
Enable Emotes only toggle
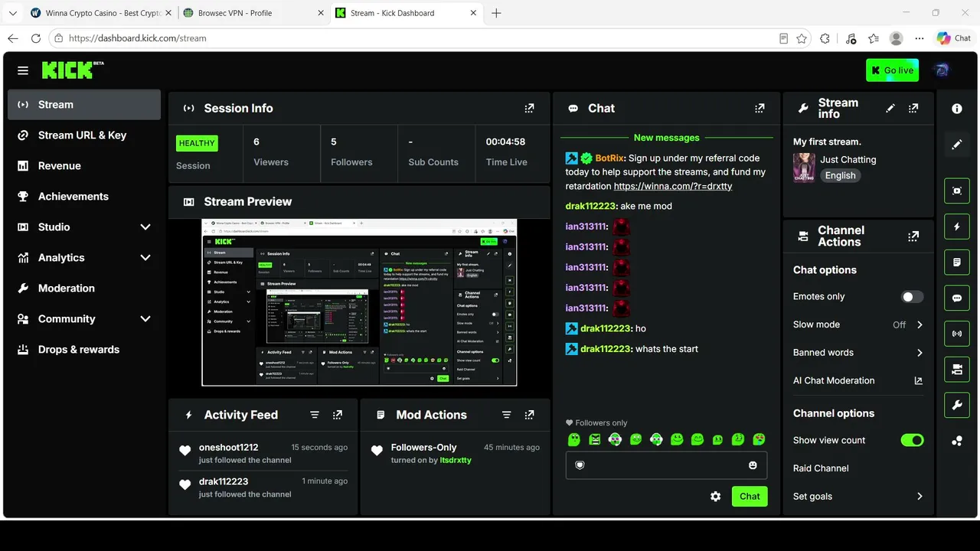point(912,297)
